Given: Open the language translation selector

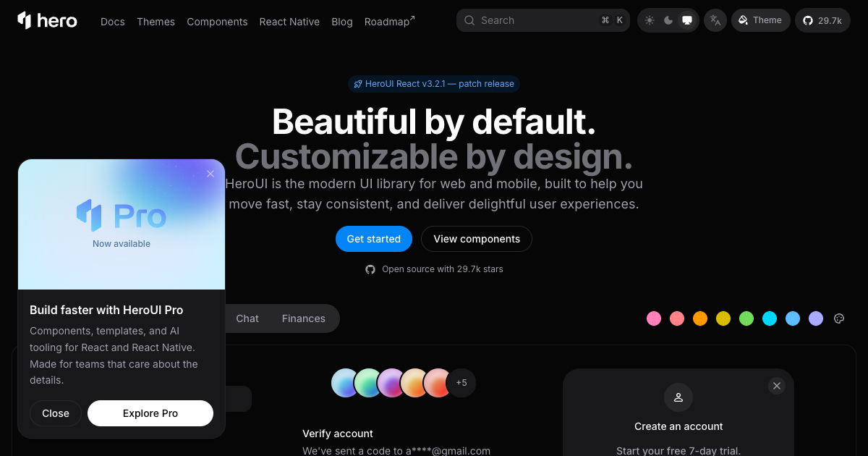Looking at the screenshot, I should [x=715, y=20].
